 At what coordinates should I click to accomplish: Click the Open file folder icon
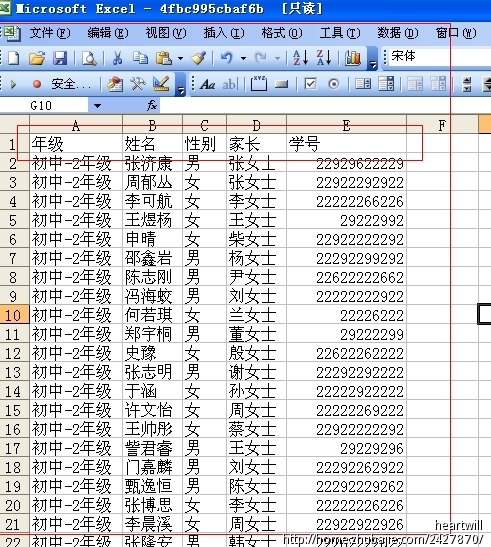pos(37,58)
